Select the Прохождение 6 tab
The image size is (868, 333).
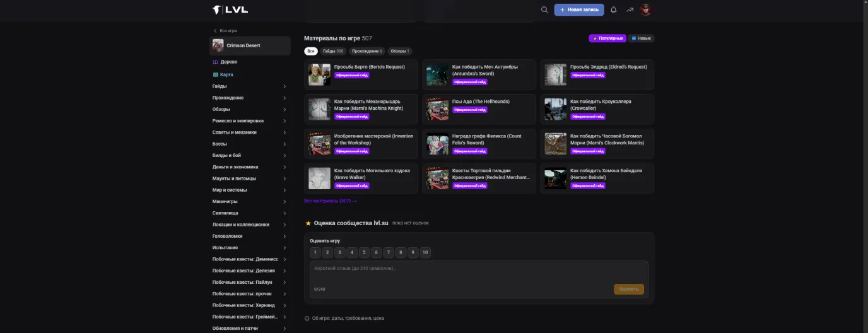[x=367, y=51]
